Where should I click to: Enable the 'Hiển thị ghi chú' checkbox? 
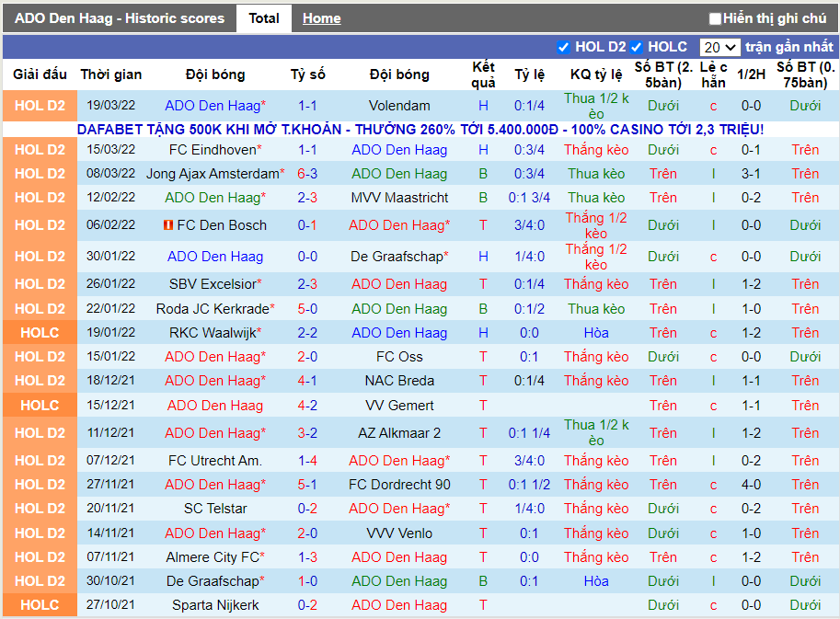pos(715,18)
